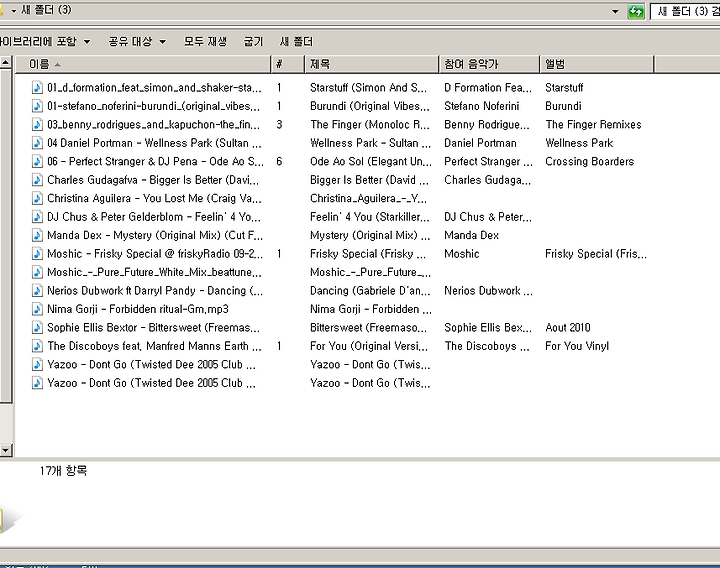Open the address bar history dropdown arrow
This screenshot has height=568, width=720.
click(615, 11)
